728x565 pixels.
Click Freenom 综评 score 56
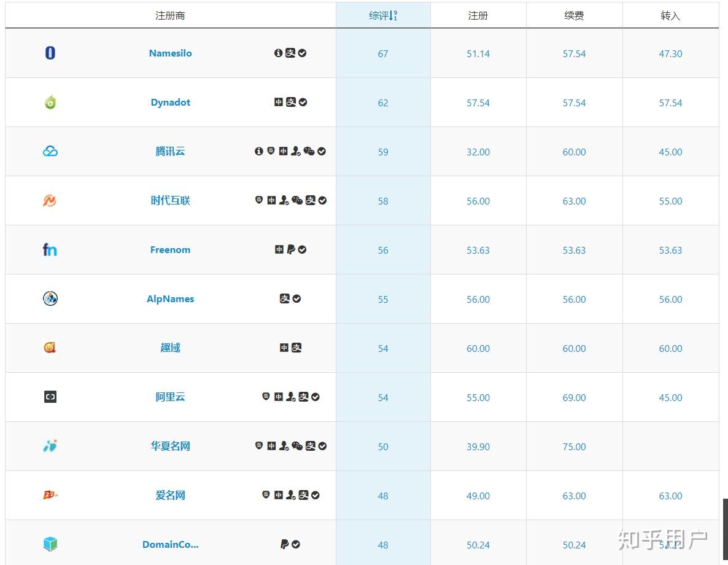pos(383,250)
